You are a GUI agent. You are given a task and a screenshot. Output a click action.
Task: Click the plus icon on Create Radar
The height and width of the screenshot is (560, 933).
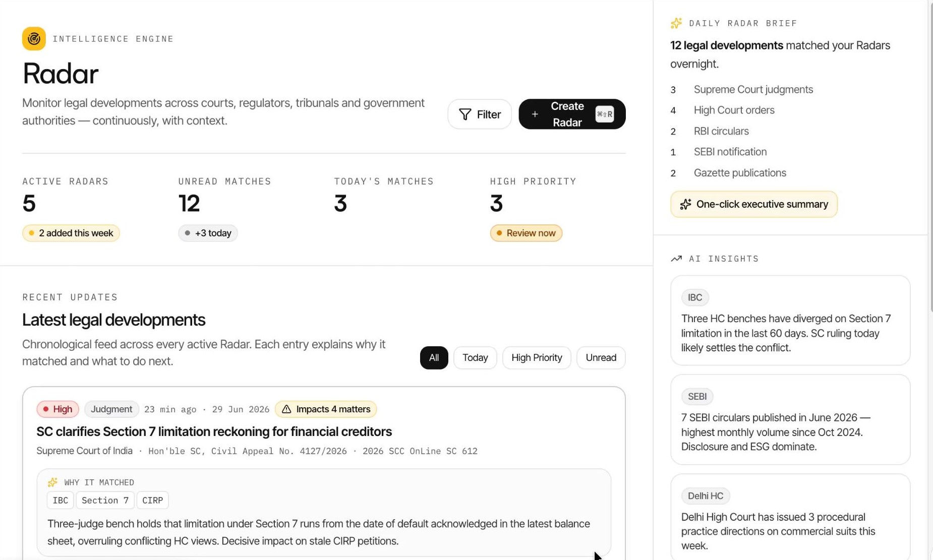(535, 114)
